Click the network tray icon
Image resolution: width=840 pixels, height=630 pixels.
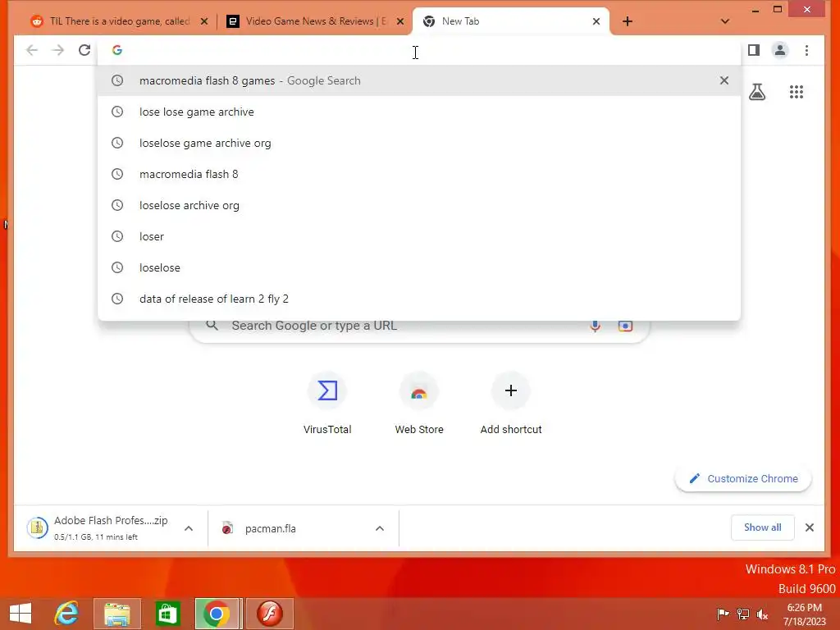743,614
